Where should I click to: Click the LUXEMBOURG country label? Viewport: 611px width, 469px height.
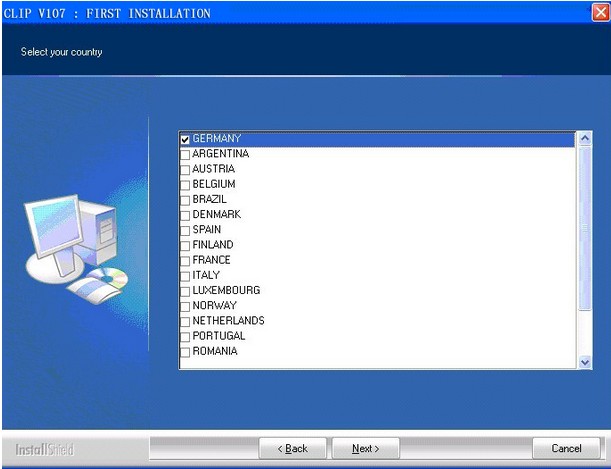tap(226, 290)
